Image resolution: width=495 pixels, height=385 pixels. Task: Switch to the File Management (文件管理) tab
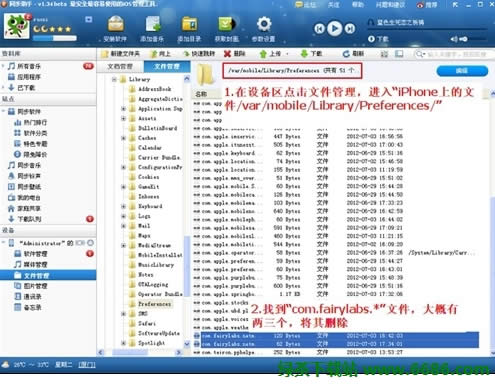pyautogui.click(x=167, y=66)
